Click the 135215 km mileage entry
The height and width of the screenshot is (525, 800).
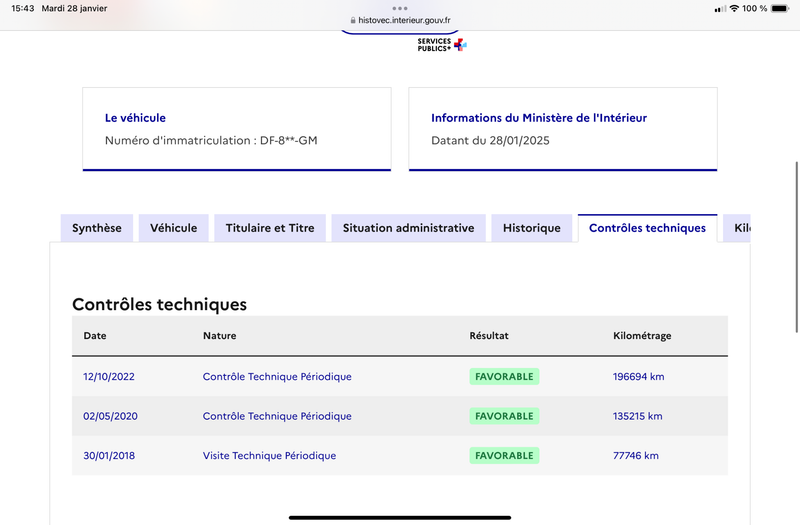coord(638,416)
